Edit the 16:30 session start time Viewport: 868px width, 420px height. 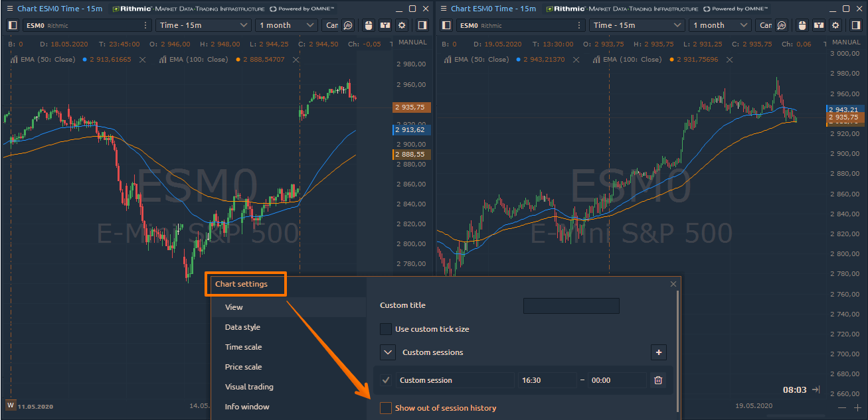(547, 380)
